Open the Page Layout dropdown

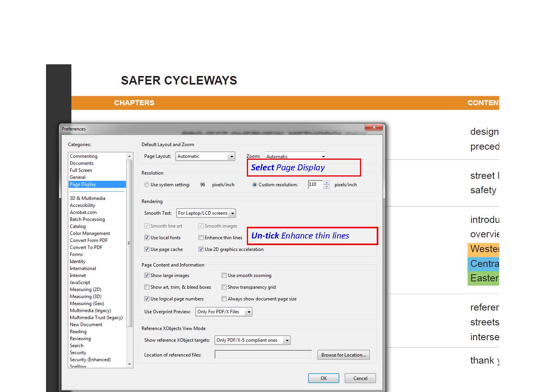pyautogui.click(x=205, y=156)
